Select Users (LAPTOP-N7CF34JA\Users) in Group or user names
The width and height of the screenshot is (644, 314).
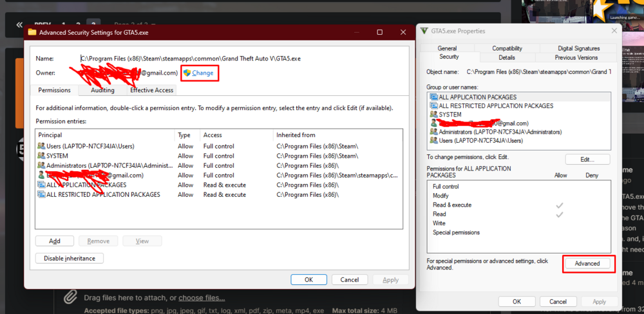pos(519,140)
